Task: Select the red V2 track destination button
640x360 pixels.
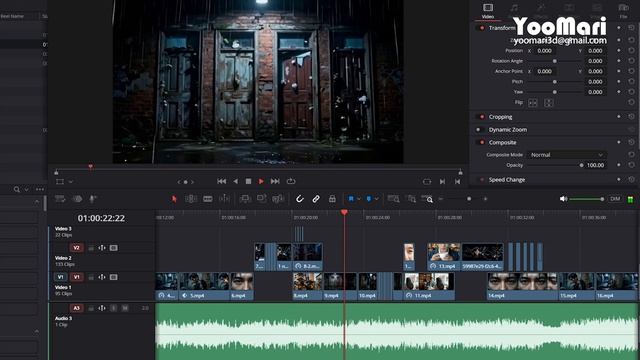Action: point(76,248)
